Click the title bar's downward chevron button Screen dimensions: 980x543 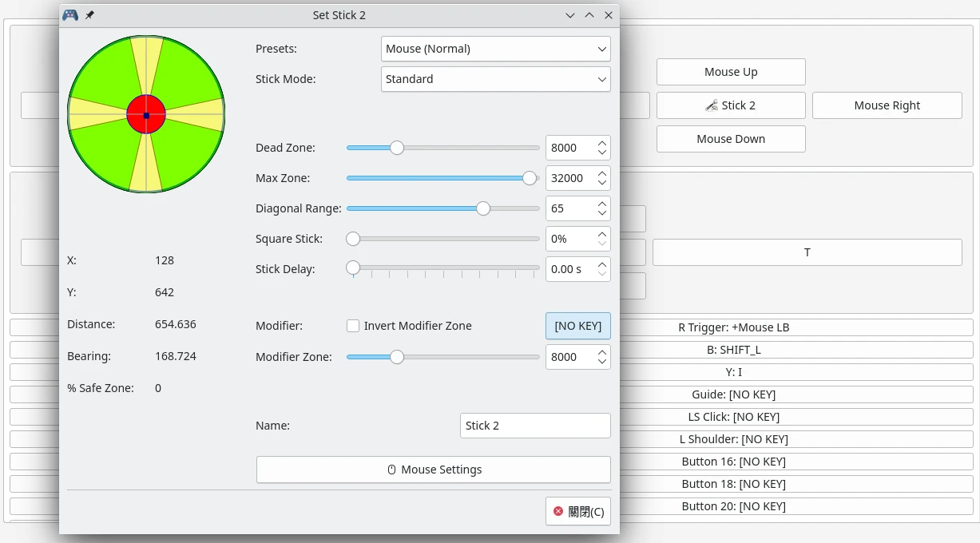click(x=570, y=15)
